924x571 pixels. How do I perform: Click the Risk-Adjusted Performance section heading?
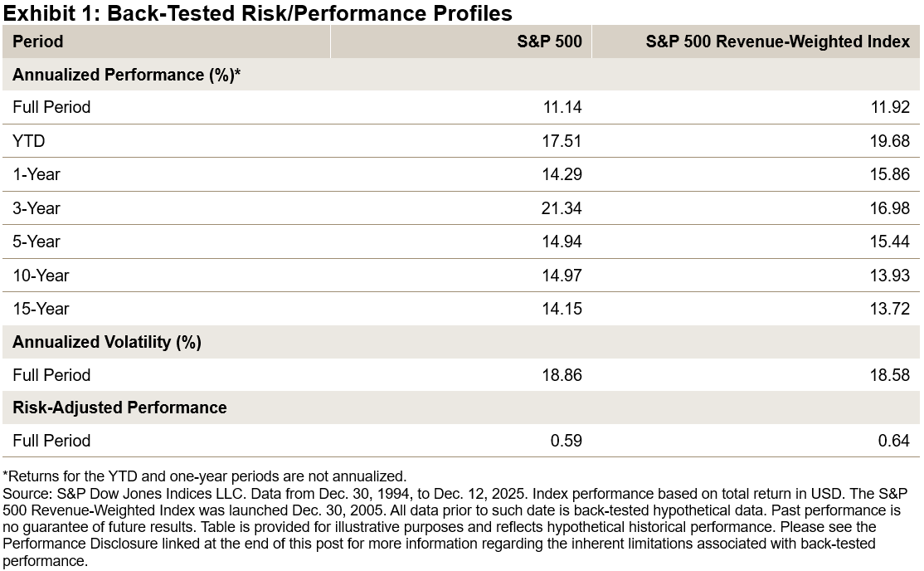(x=119, y=408)
